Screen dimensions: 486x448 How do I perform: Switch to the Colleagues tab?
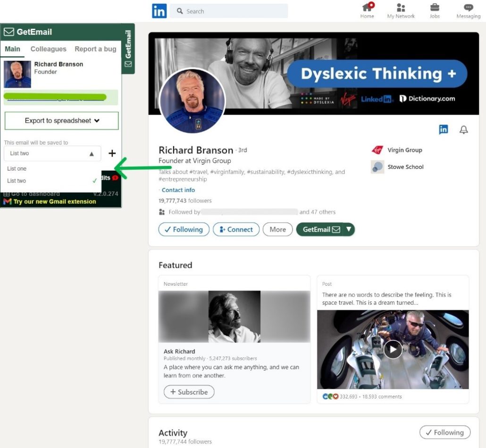tap(48, 49)
